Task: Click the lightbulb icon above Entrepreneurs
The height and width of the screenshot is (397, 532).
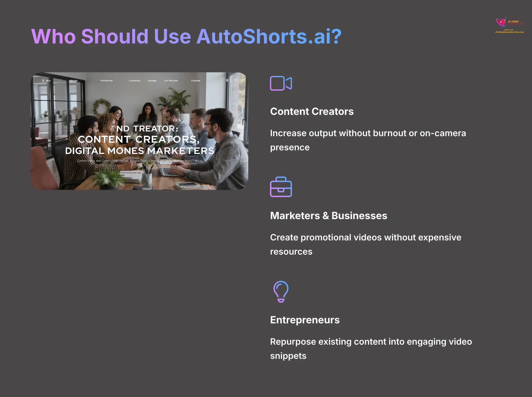Action: pos(281,291)
